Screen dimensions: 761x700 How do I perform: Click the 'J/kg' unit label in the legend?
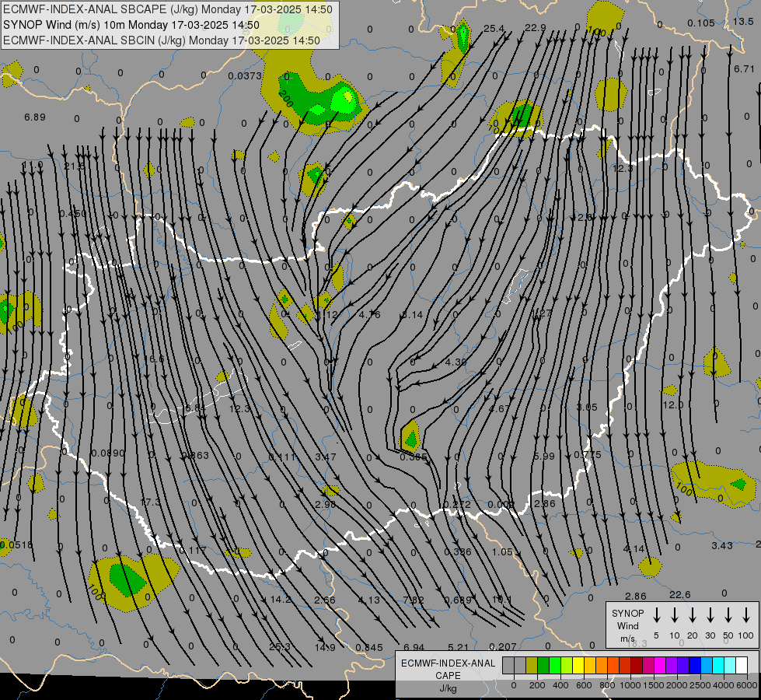point(448,688)
